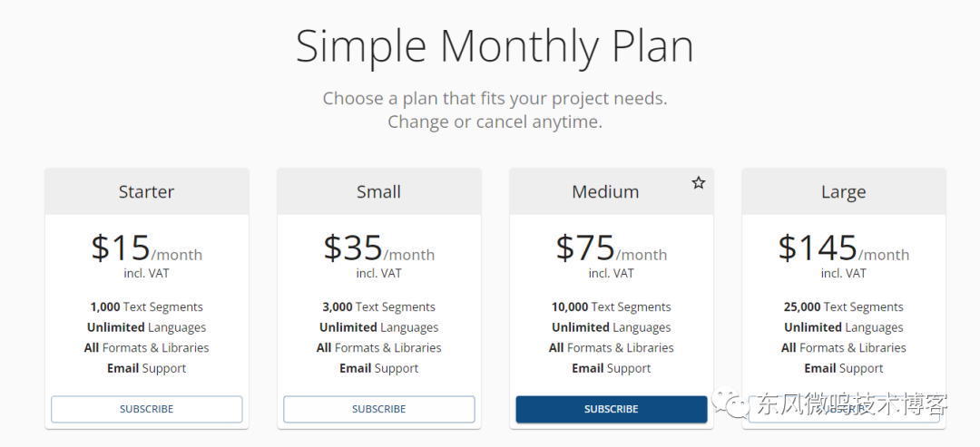This screenshot has height=447, width=980.
Task: Click the $35/month price
Action: pyautogui.click(x=378, y=248)
